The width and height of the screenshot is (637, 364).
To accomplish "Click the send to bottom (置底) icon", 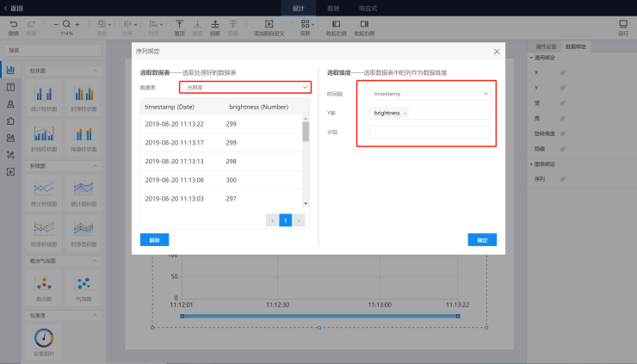I will [197, 24].
